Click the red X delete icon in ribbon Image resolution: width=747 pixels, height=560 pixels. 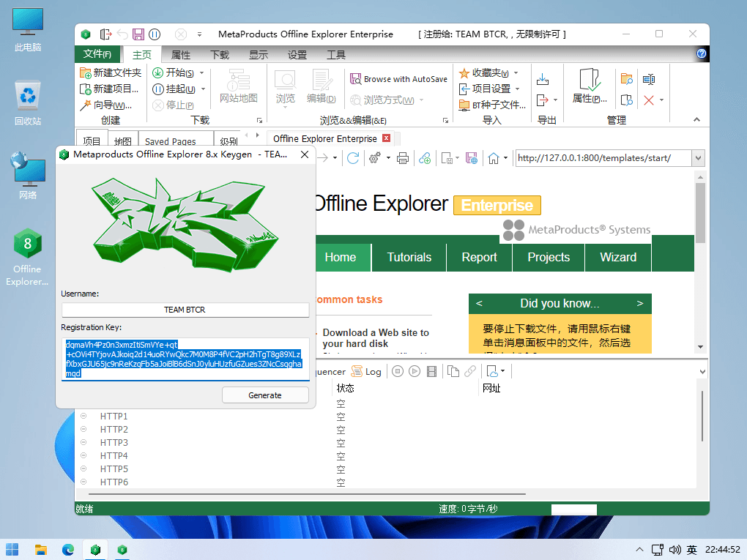pos(648,100)
